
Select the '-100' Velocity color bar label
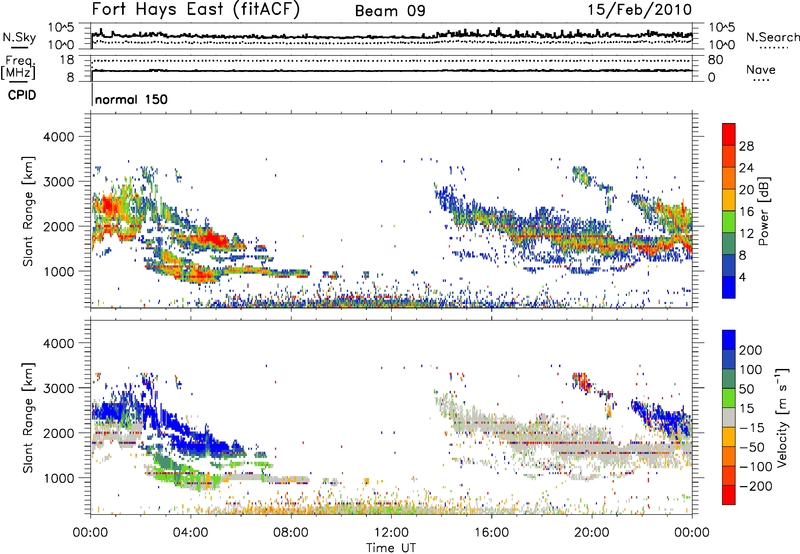[755, 467]
